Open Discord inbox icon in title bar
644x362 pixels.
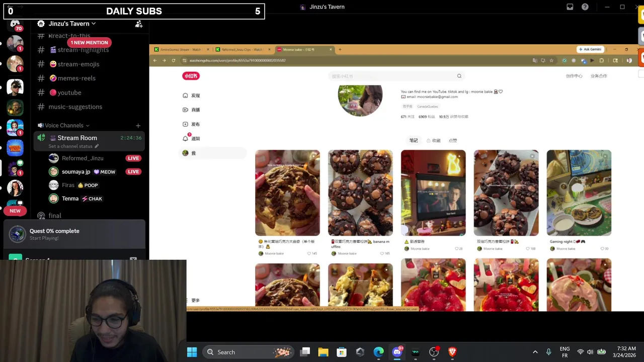570,7
